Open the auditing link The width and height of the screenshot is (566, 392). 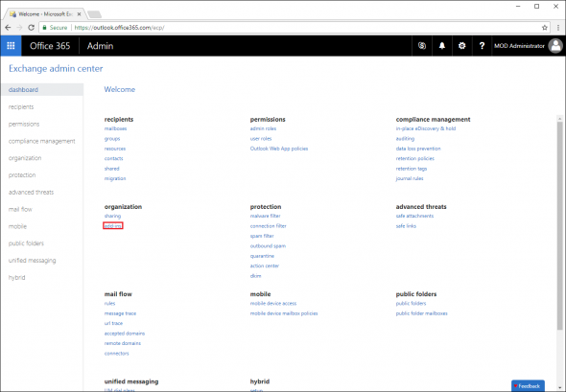[406, 139]
